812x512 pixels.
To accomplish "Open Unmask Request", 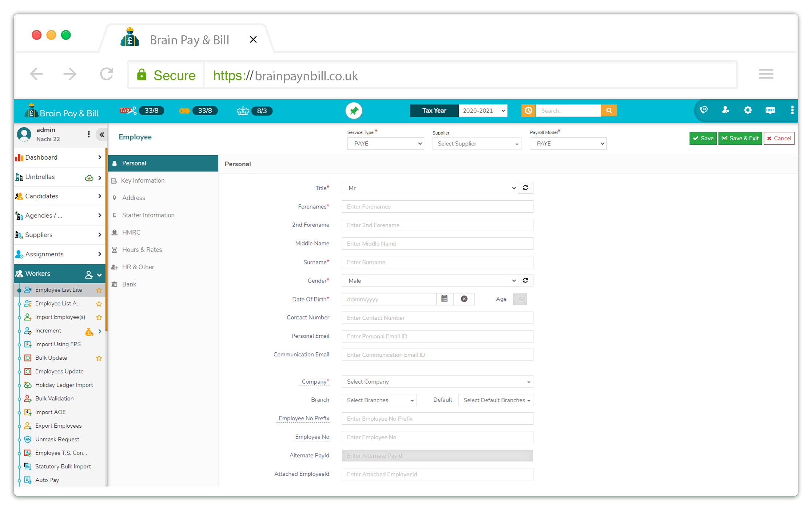I will 57,439.
